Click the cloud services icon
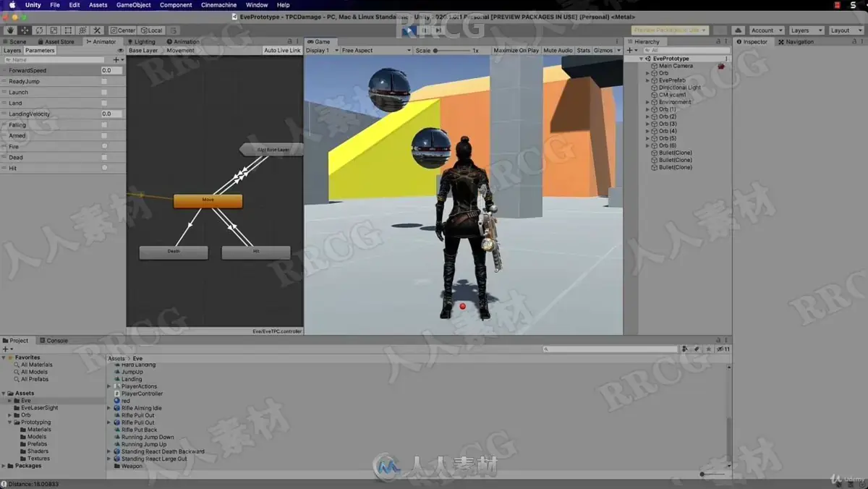This screenshot has width=868, height=489. pyautogui.click(x=738, y=30)
